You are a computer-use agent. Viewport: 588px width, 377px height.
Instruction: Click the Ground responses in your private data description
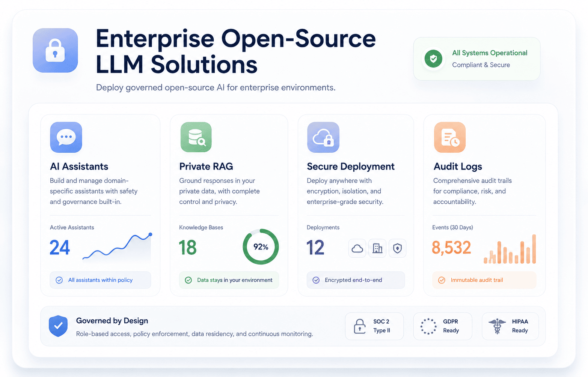[x=219, y=191]
